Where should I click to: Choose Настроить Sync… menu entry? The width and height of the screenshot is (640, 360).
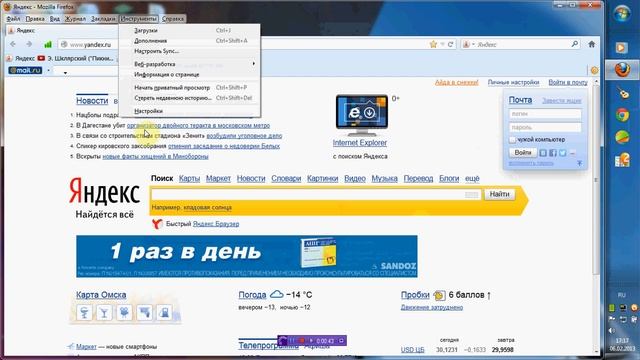(189, 51)
